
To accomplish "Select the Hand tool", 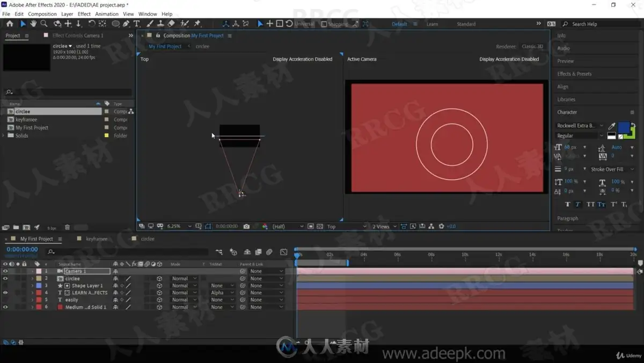I will 33,24.
